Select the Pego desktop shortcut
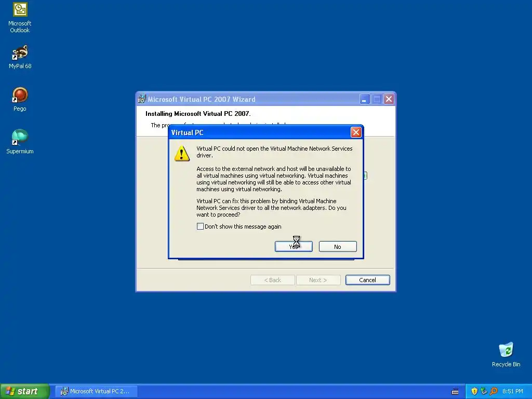 tap(20, 99)
